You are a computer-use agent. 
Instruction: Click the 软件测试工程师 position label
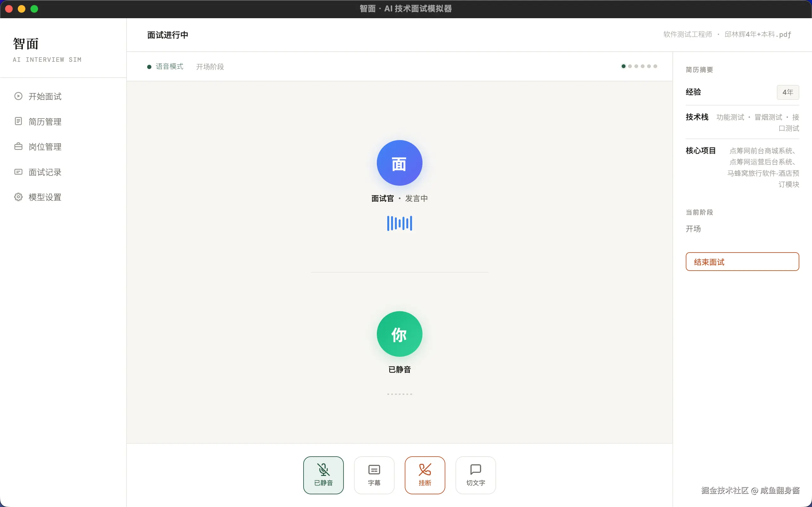click(x=687, y=34)
